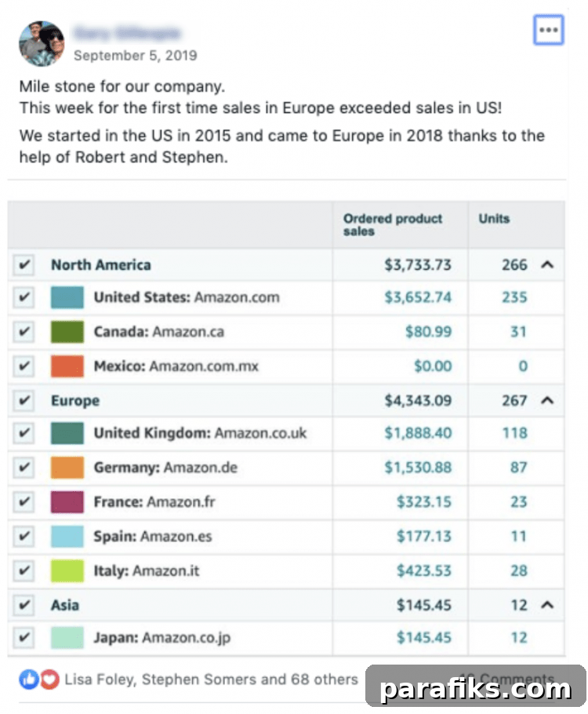Click the $423.53 Italy sales value
588x714 pixels.
point(423,571)
